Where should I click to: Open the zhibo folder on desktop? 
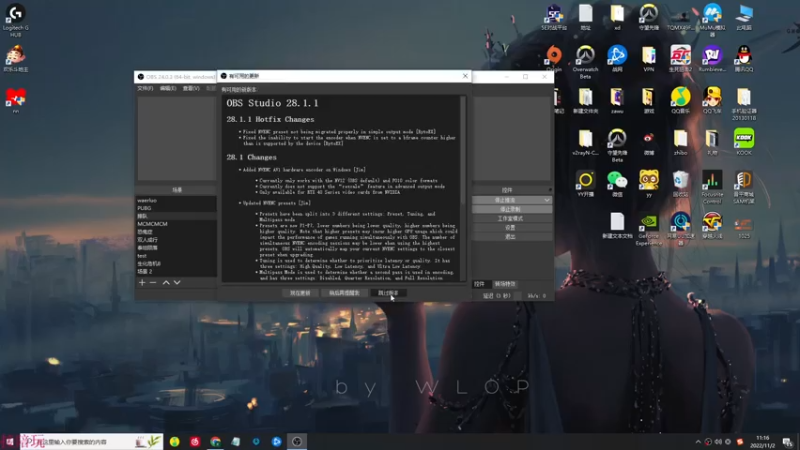pos(680,142)
